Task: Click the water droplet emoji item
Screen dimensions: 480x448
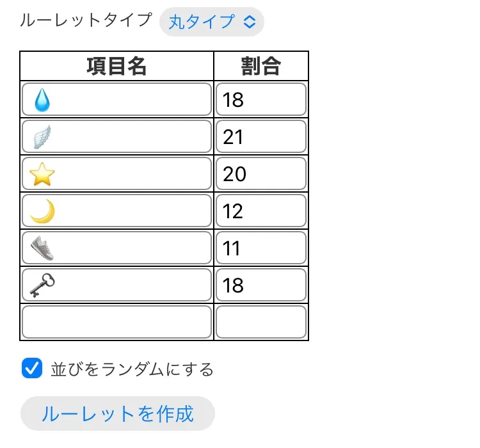Action: pyautogui.click(x=42, y=100)
